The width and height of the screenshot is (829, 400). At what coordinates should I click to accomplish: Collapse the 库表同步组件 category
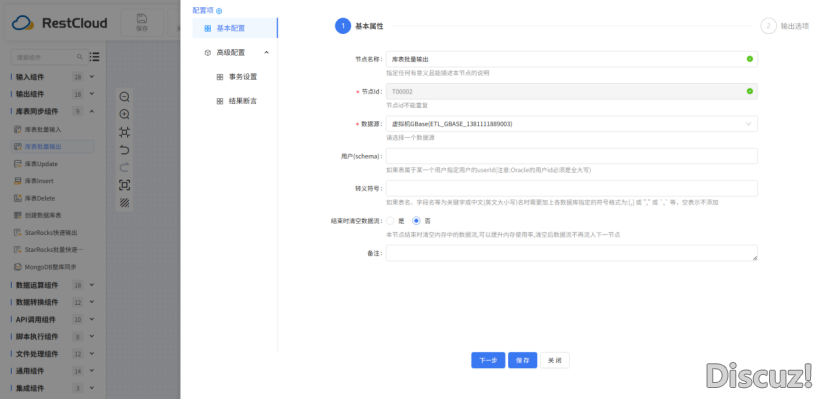91,111
